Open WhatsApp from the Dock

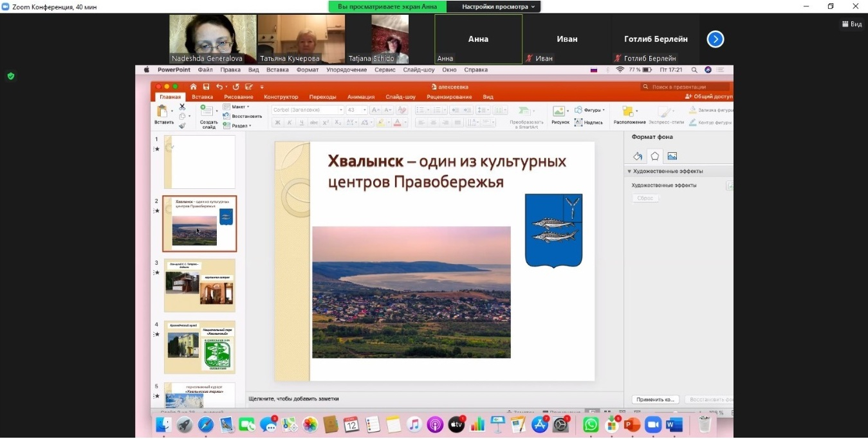click(591, 424)
